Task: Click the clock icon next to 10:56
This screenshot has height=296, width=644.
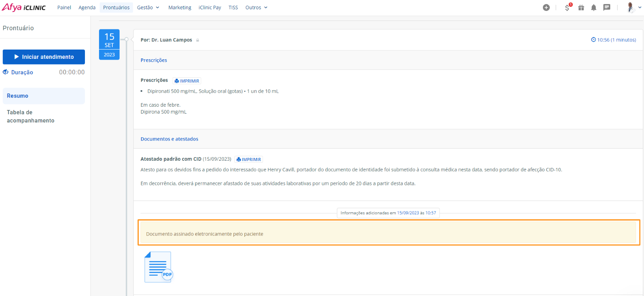Action: pyautogui.click(x=593, y=40)
